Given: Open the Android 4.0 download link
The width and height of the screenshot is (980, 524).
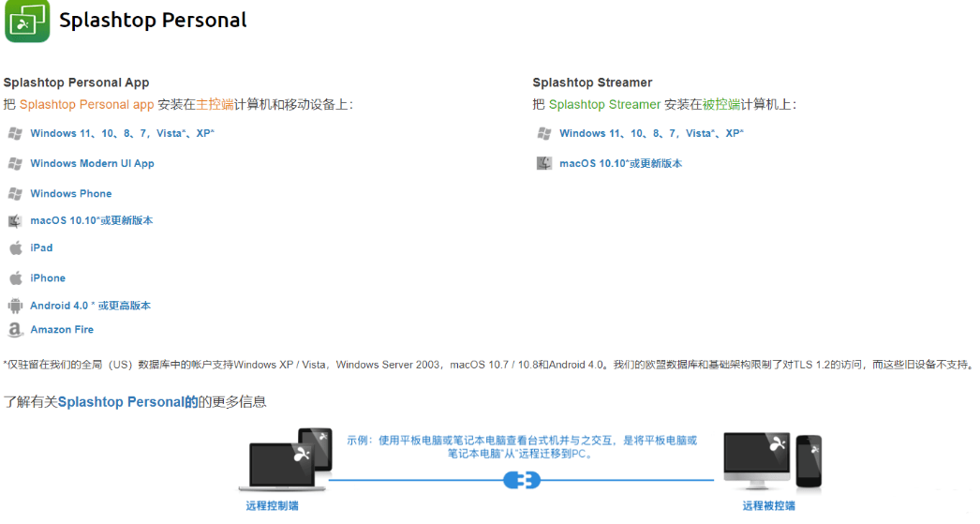Looking at the screenshot, I should (90, 306).
